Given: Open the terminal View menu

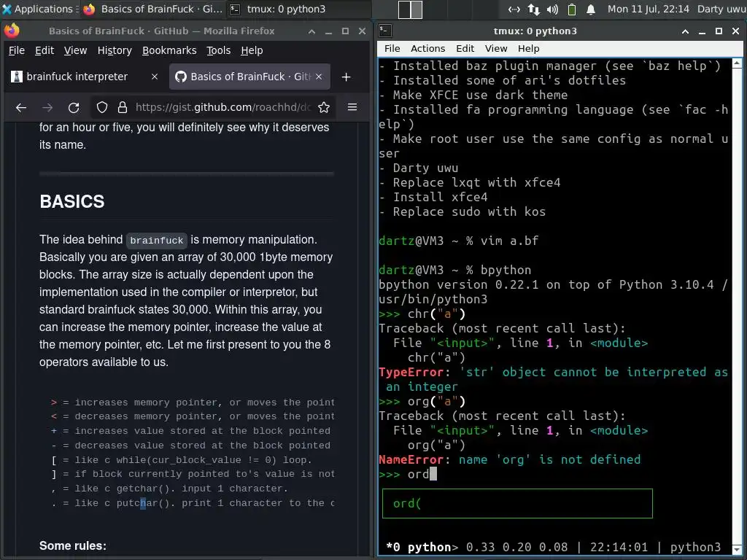Looking at the screenshot, I should [x=496, y=49].
